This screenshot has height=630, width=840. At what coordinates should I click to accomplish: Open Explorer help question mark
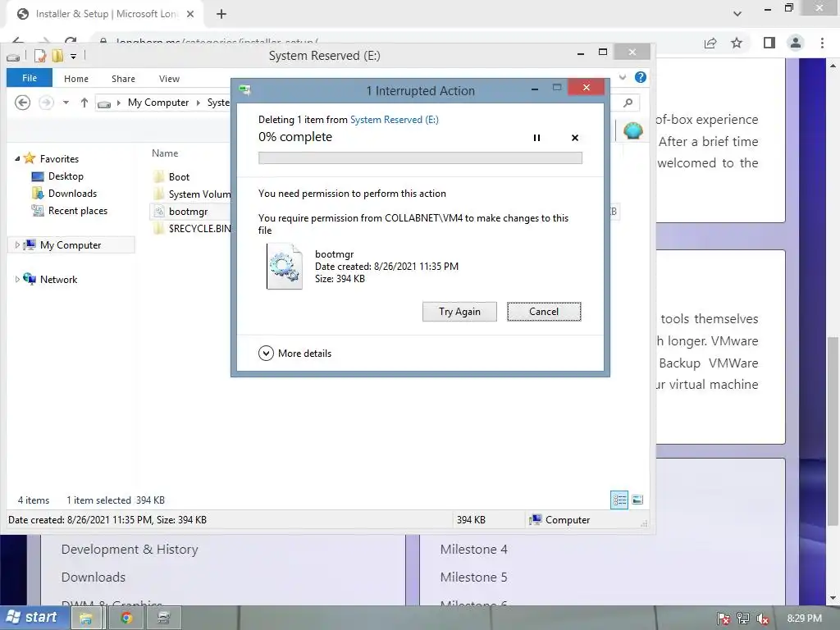coord(640,77)
